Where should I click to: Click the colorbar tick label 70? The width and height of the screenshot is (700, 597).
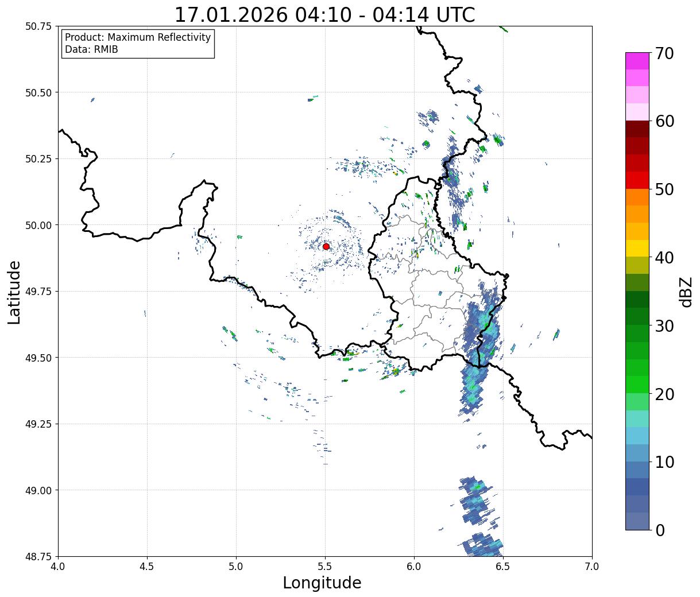coord(664,53)
